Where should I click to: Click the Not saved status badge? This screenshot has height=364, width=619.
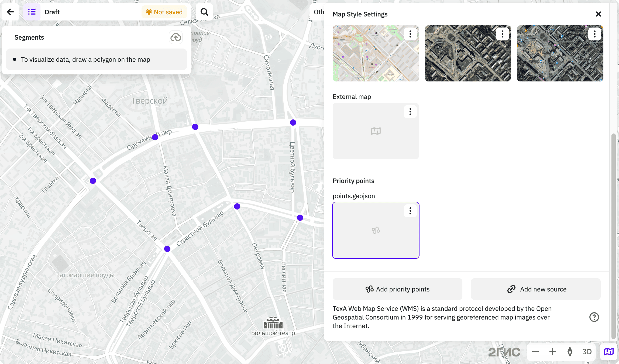coord(164,12)
